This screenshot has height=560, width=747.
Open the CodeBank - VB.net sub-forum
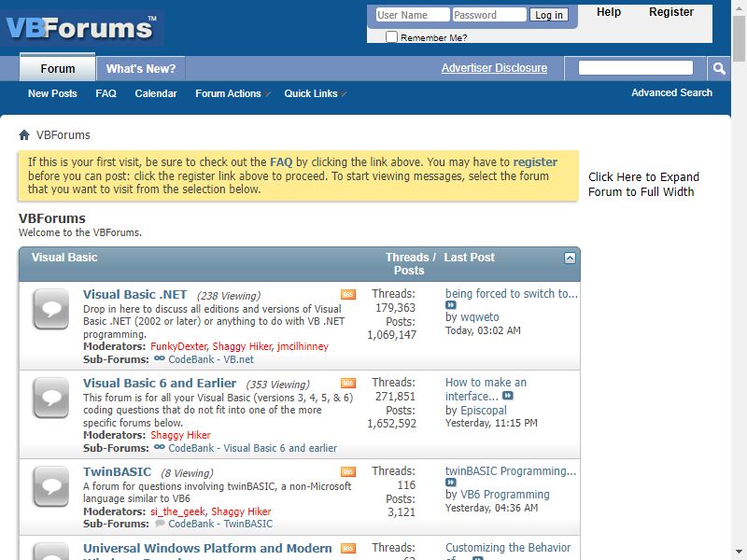point(211,359)
